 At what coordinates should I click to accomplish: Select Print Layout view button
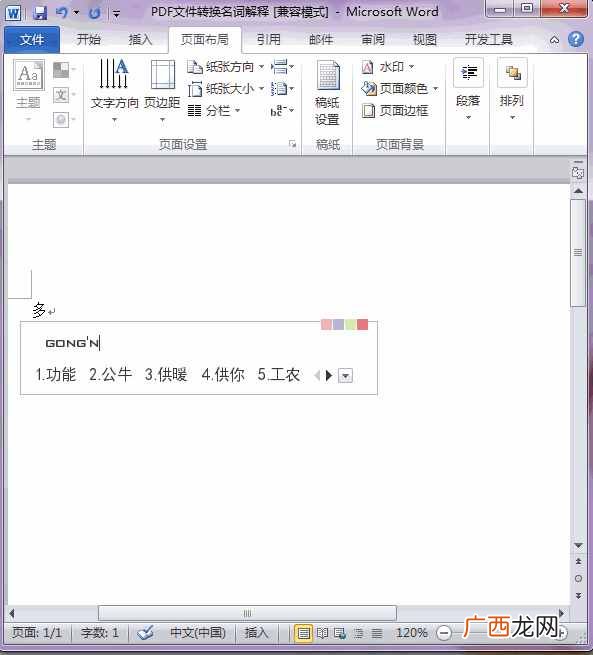(x=304, y=633)
